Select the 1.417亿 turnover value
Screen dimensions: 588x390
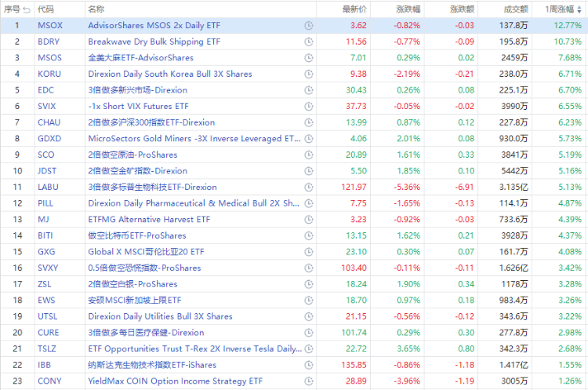click(514, 365)
